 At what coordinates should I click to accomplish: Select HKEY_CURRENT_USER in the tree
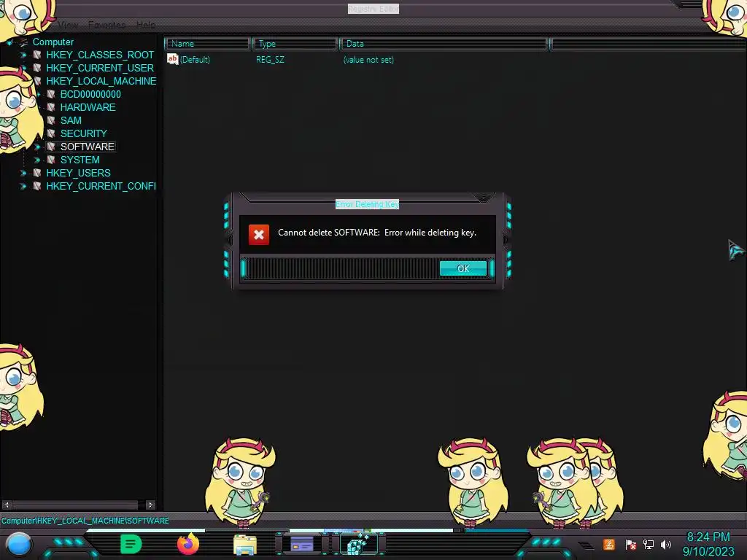(x=100, y=68)
